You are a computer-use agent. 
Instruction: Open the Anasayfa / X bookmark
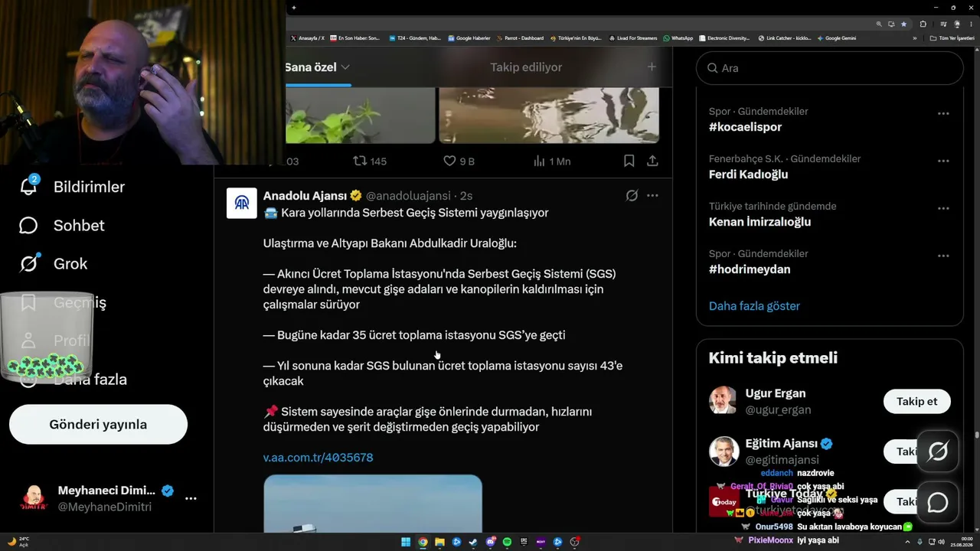(x=308, y=38)
